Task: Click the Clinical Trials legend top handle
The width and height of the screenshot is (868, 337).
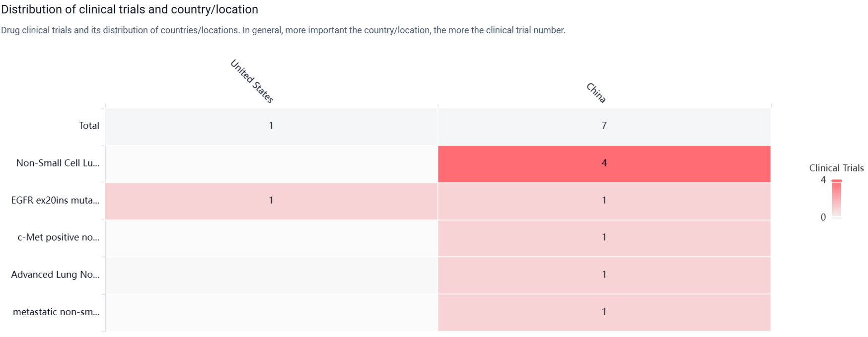Action: point(837,181)
